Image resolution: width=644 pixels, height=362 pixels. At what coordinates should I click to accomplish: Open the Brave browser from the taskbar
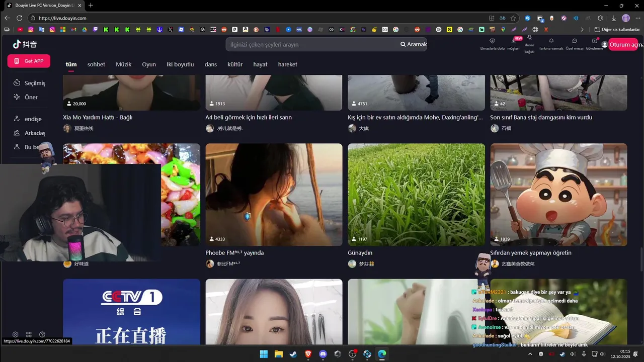[x=308, y=354]
